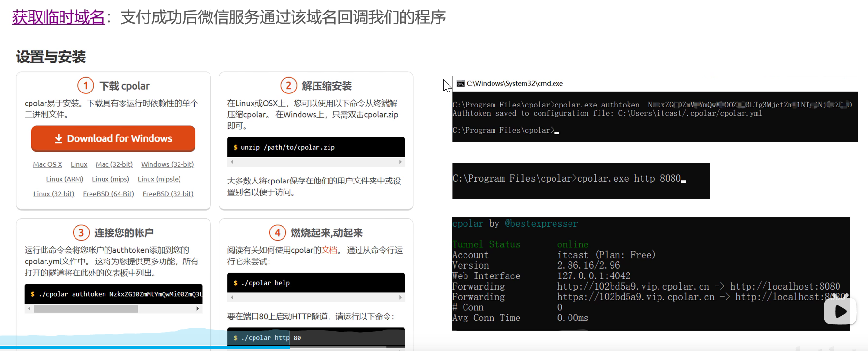The height and width of the screenshot is (351, 868).
Task: Open the Linux download link
Action: [79, 164]
